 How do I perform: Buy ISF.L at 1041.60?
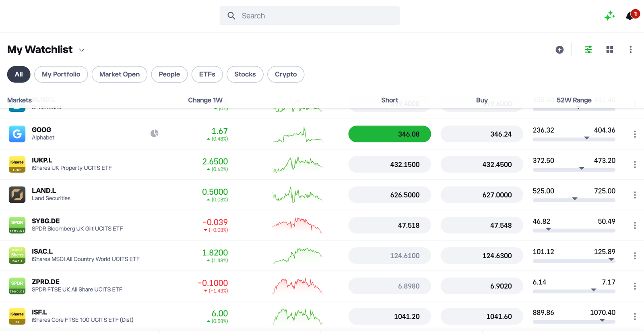click(x=482, y=316)
